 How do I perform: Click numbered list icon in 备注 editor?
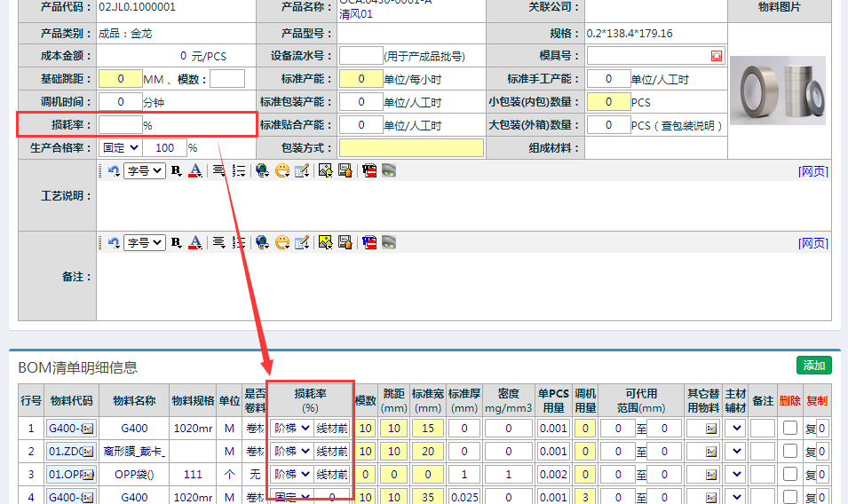(239, 242)
